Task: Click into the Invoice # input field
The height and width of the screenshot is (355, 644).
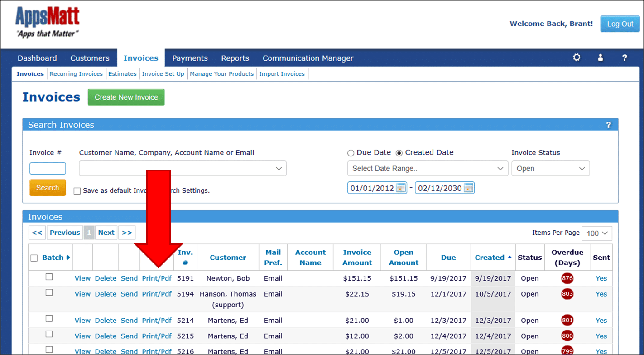Action: 48,168
